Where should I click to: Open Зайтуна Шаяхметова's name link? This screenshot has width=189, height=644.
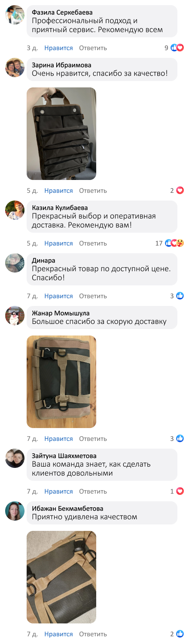click(64, 456)
